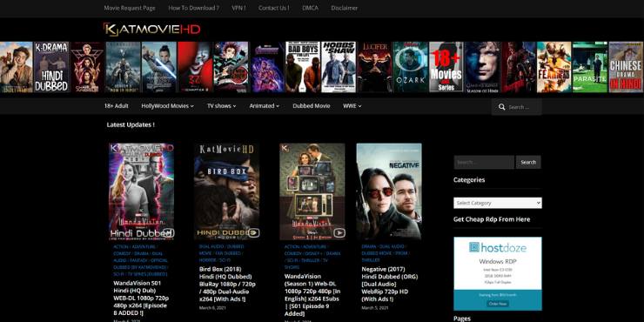Expand Animated dropdown menu

pos(264,106)
